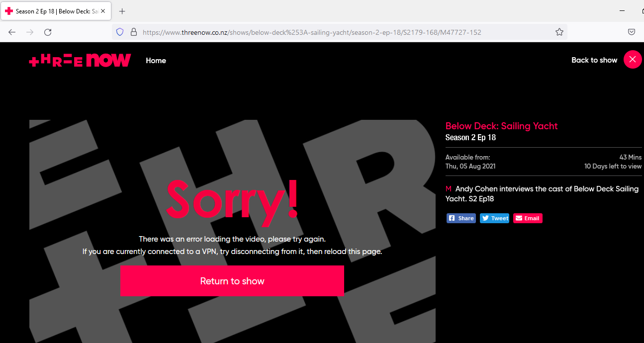Viewport: 644px width, 343px height.
Task: Close the video player with the red X
Action: click(633, 60)
